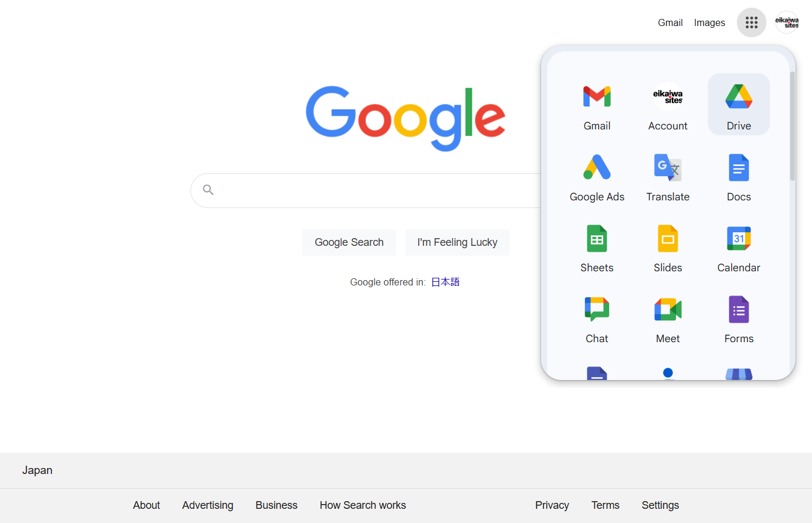Open Google Sheets app
The image size is (812, 523).
tap(597, 246)
